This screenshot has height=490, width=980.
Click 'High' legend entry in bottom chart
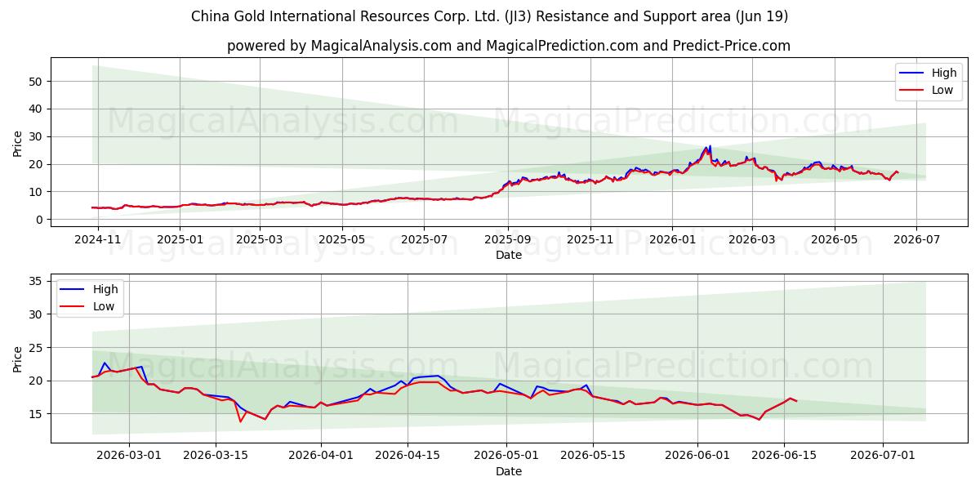[x=105, y=289]
